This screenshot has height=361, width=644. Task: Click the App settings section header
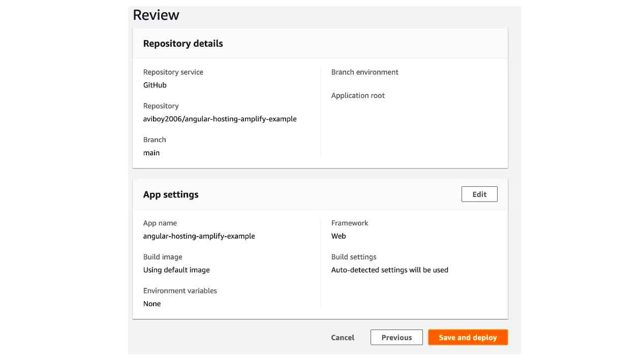pos(171,194)
